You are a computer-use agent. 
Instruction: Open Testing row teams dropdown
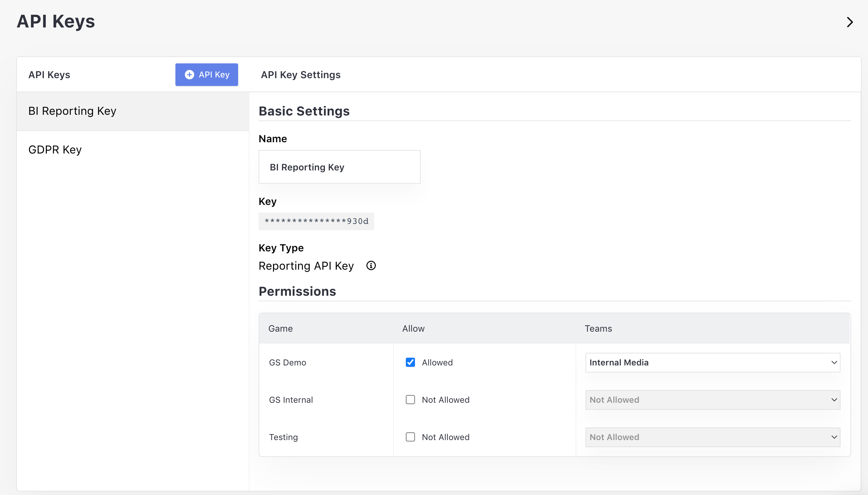click(x=713, y=437)
